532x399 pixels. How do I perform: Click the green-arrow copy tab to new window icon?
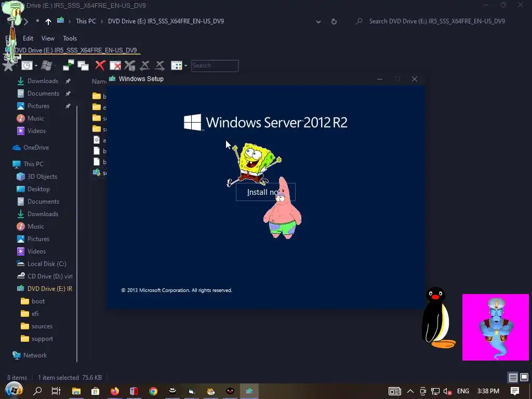pyautogui.click(x=68, y=65)
